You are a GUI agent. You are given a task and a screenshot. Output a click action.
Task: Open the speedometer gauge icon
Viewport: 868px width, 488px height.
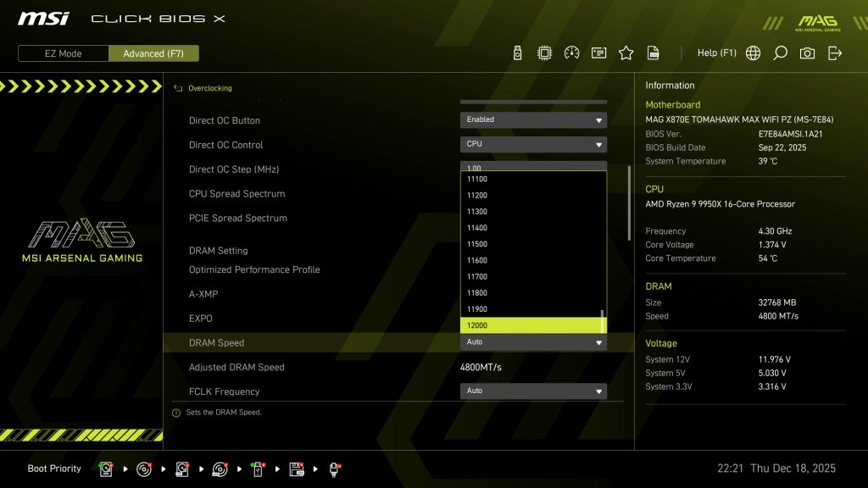coord(571,53)
